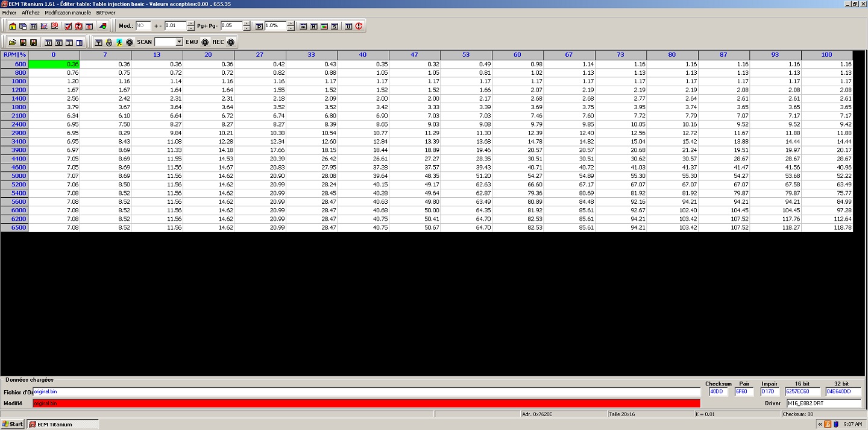868x430 pixels.
Task: Decrease the Pg+ Pg- 0.05 value
Action: 247,28
